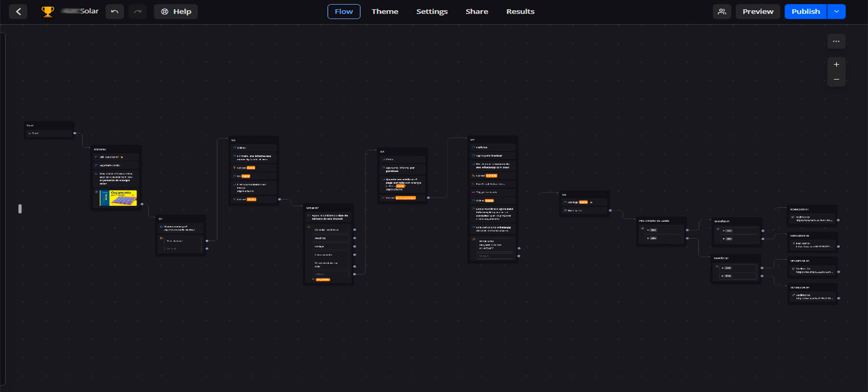
Task: Select the solar panel Orçamento image block
Action: pos(118,198)
